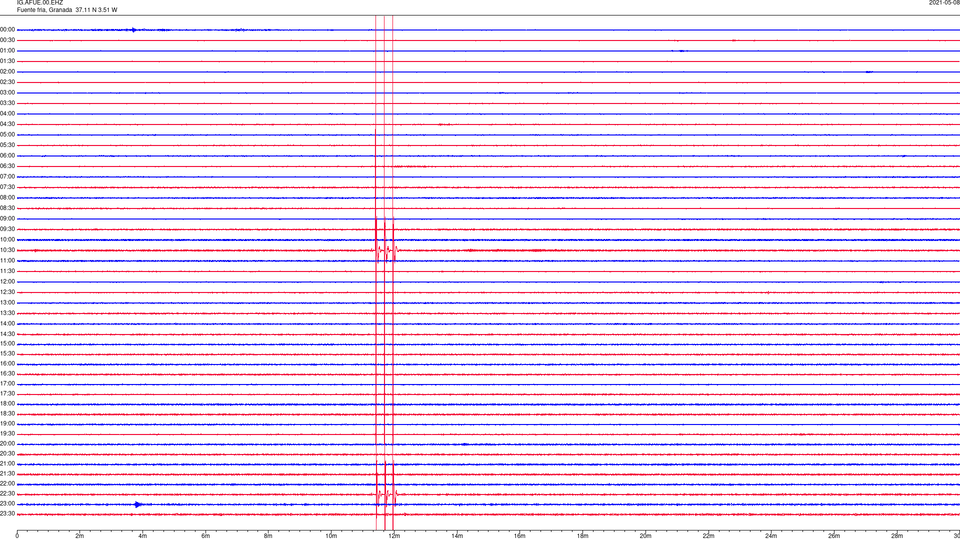Click the 07:30 trace row label
The width and height of the screenshot is (960, 540).
click(x=7, y=187)
